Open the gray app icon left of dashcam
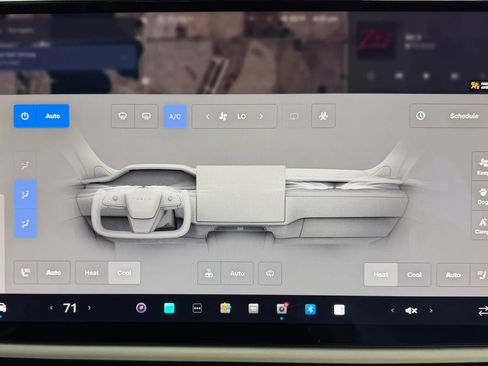Image resolution: width=488 pixels, height=366 pixels. 253,309
